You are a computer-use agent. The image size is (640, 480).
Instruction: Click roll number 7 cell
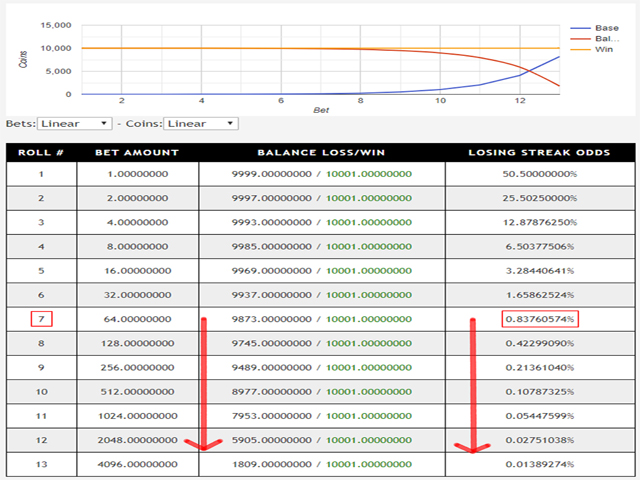[41, 319]
